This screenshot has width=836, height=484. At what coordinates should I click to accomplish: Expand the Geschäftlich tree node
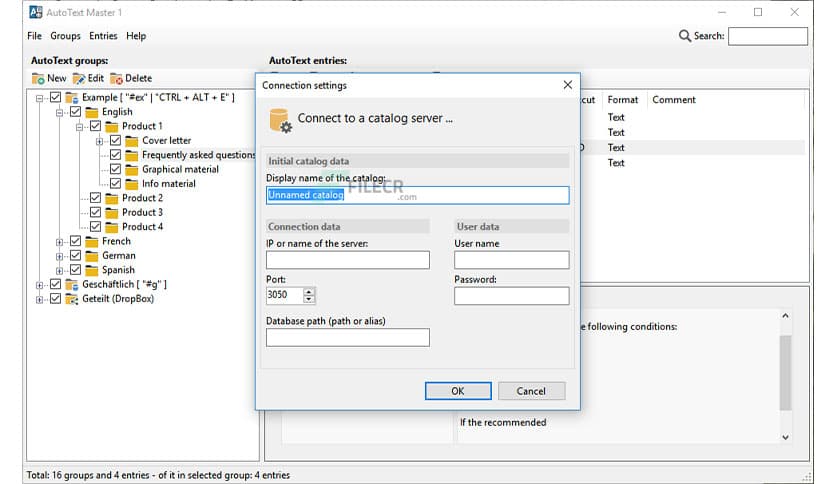coord(39,285)
